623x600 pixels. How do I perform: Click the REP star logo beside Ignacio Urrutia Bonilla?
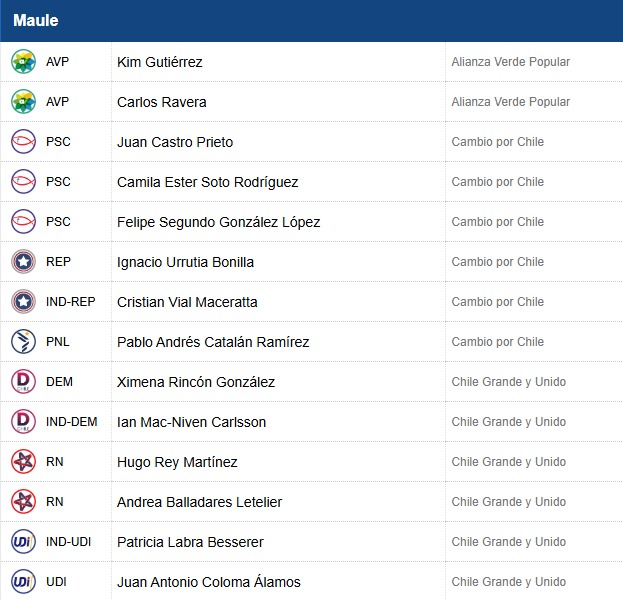(23, 262)
